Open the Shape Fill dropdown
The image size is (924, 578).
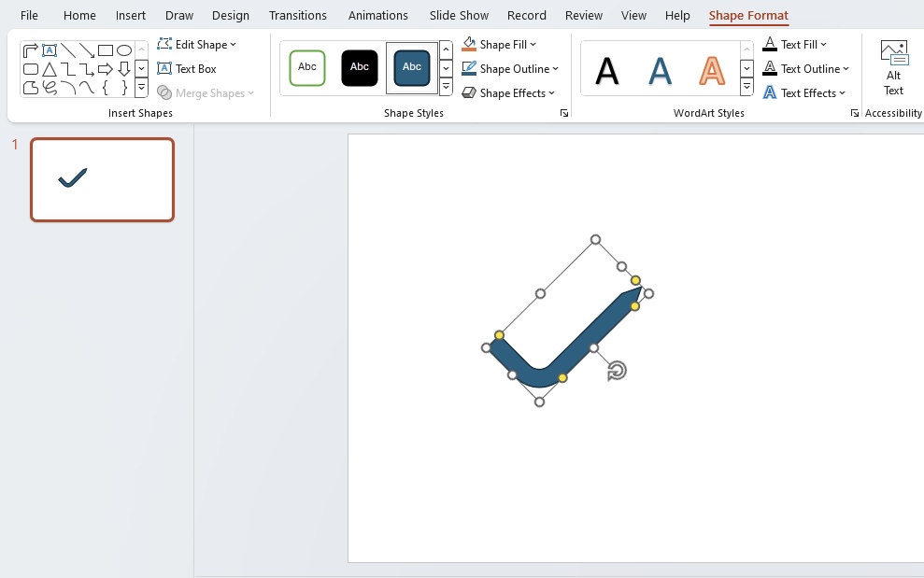point(499,44)
